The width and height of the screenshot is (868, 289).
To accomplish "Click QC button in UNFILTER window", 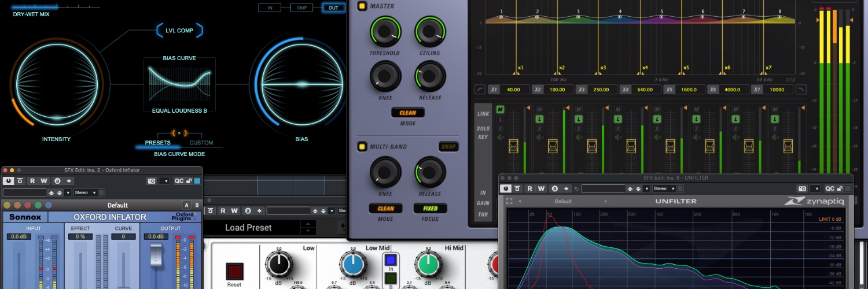I will click(829, 188).
